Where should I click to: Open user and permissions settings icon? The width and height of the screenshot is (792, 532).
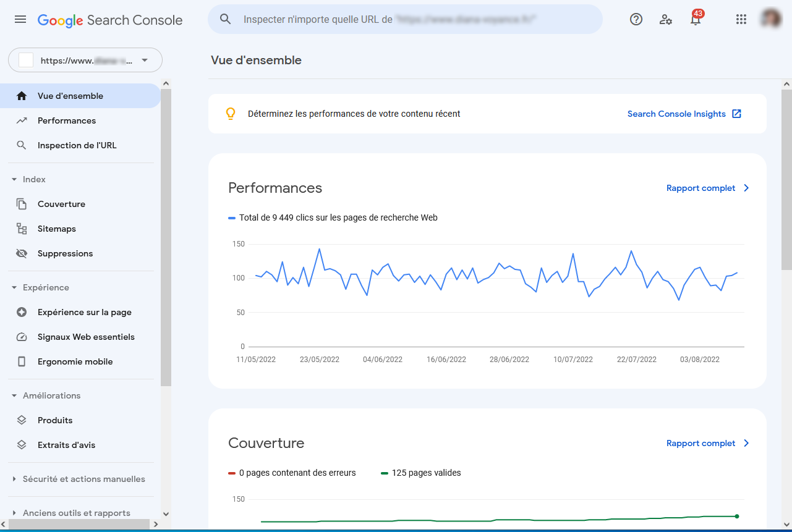click(x=666, y=19)
